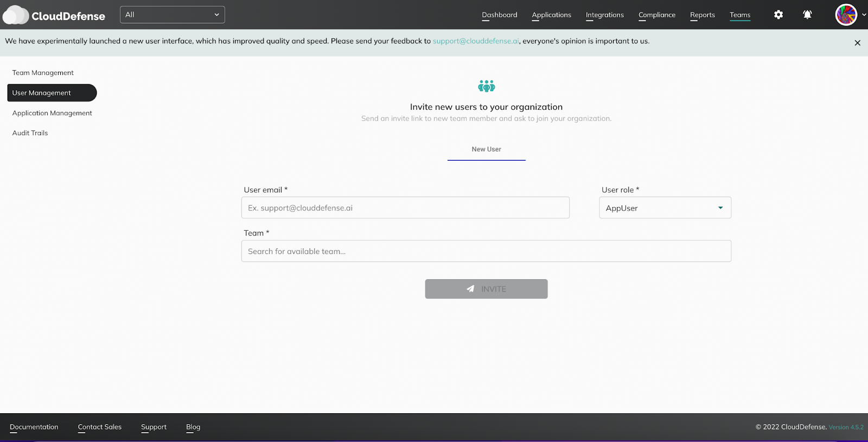
Task: Switch to the New User tab
Action: tap(487, 149)
